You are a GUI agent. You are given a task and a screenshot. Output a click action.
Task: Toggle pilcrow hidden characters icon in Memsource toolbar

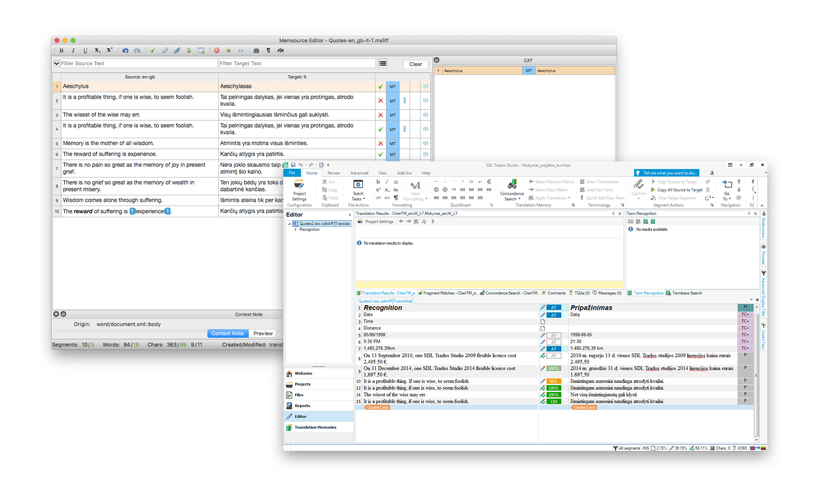268,50
